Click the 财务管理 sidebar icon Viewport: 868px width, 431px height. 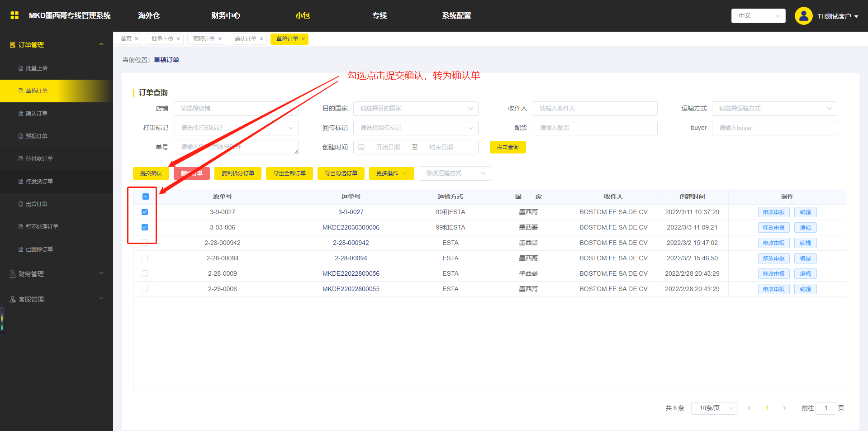[13, 274]
